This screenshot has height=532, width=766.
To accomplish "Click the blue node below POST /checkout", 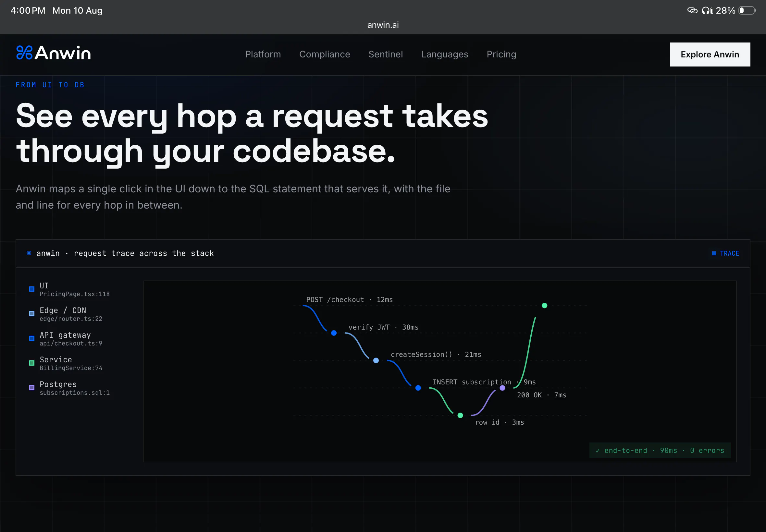I will pyautogui.click(x=333, y=333).
